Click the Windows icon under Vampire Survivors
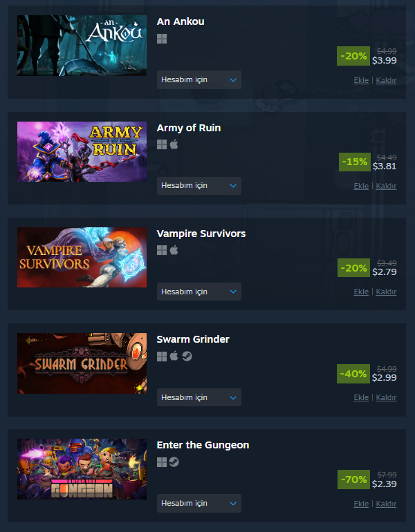The image size is (415, 532). point(162,250)
